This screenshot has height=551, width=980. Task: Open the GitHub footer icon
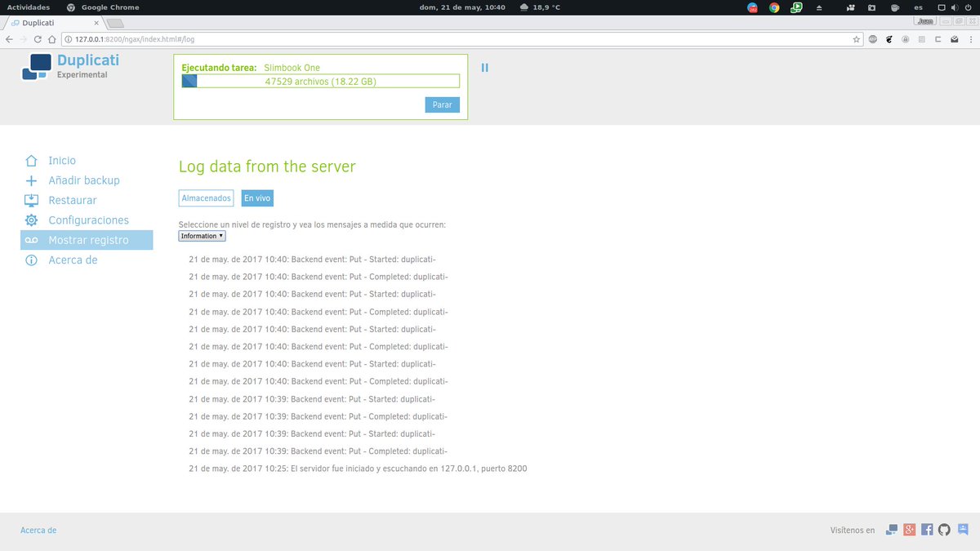(x=944, y=530)
